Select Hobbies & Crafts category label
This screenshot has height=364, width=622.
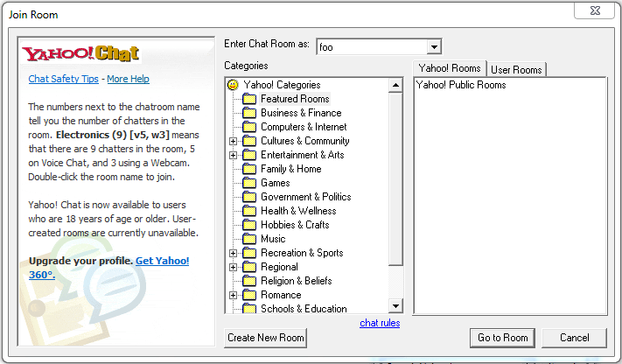(x=295, y=225)
